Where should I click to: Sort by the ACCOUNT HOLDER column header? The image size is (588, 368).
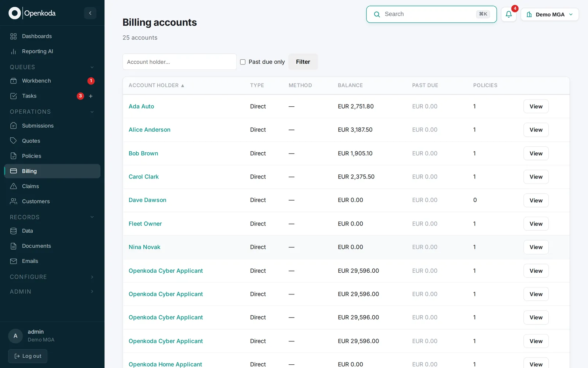point(157,85)
